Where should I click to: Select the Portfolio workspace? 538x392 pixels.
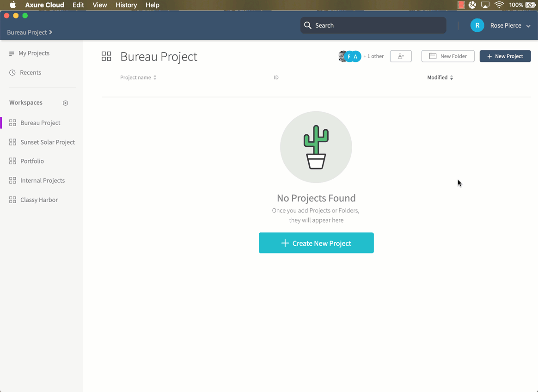32,161
